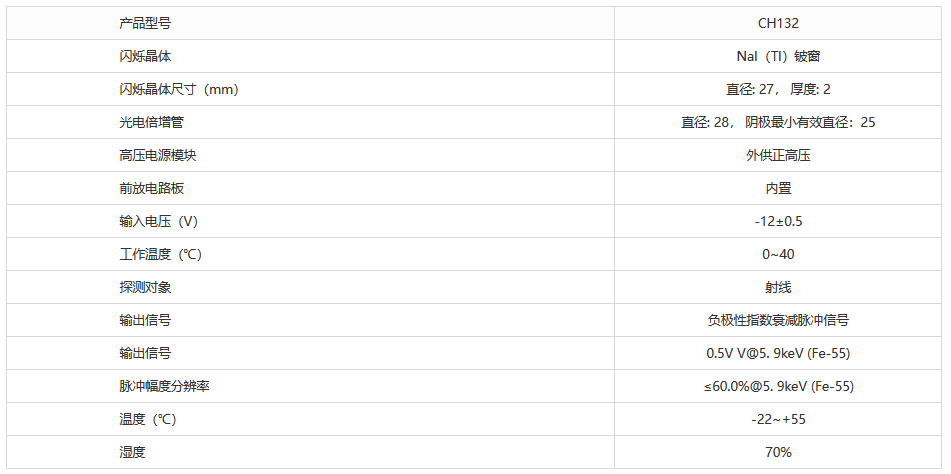Click the 负极性指数衰减脉冲信号 value

[778, 320]
